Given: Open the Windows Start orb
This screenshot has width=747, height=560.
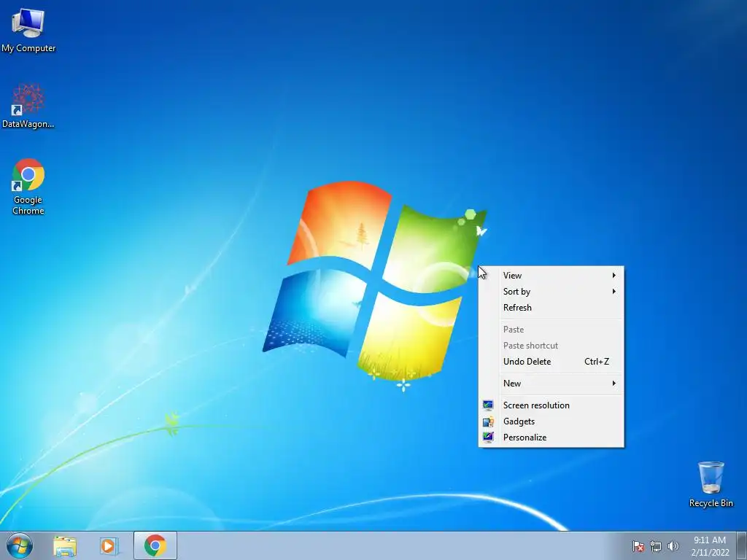Looking at the screenshot, I should click(20, 545).
